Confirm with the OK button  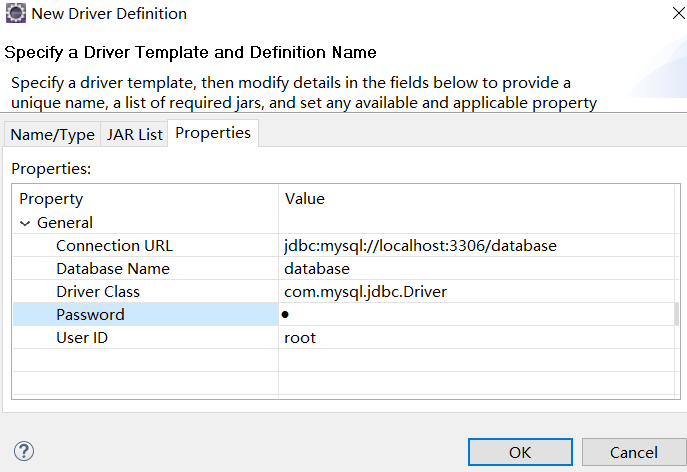coord(520,452)
